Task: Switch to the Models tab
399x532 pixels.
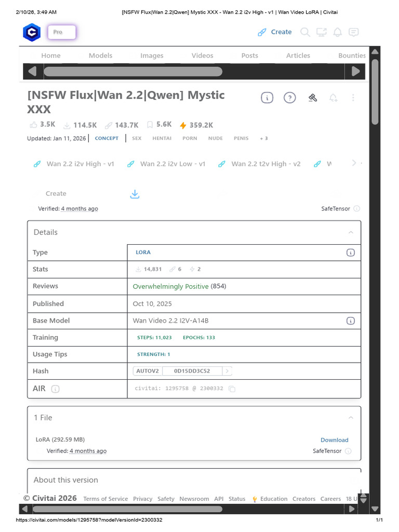Action: (100, 56)
